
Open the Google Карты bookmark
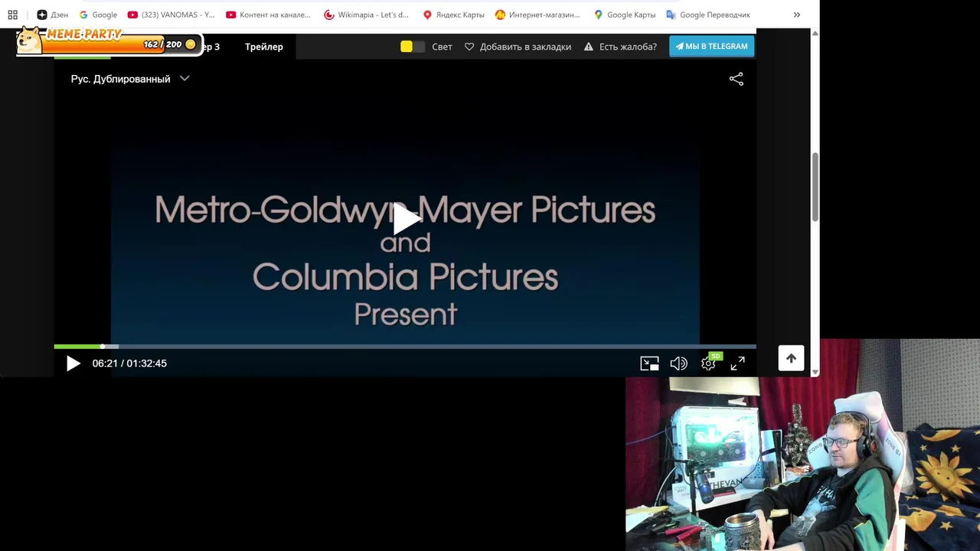tap(625, 15)
